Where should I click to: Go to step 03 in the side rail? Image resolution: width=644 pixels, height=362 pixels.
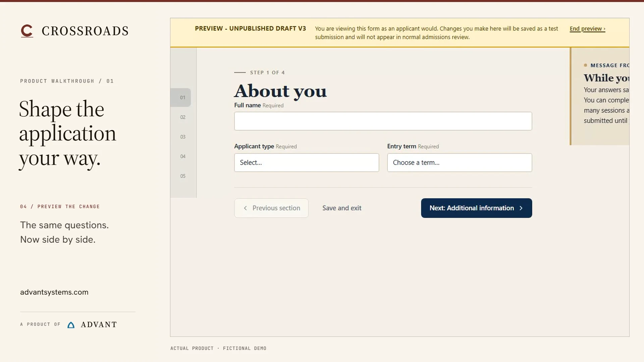[x=183, y=137]
